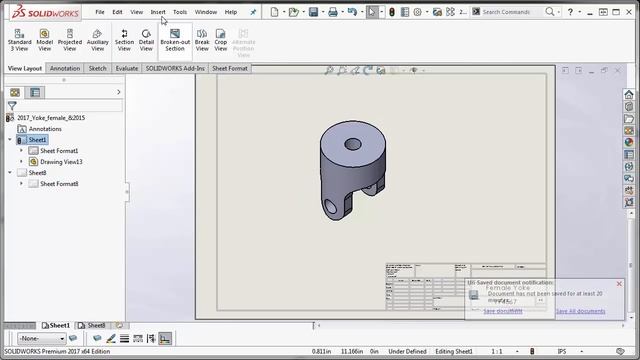The width and height of the screenshot is (640, 360).
Task: Activate the Detail View tool
Action: [x=146, y=40]
